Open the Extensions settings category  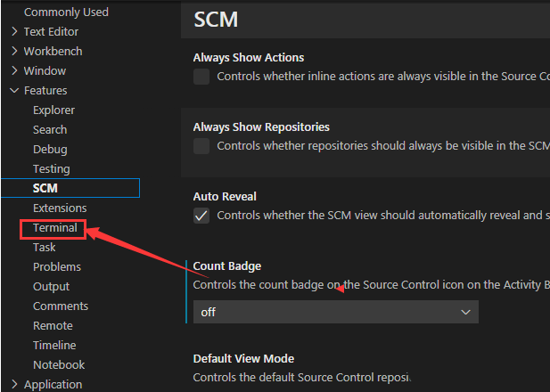pos(60,208)
